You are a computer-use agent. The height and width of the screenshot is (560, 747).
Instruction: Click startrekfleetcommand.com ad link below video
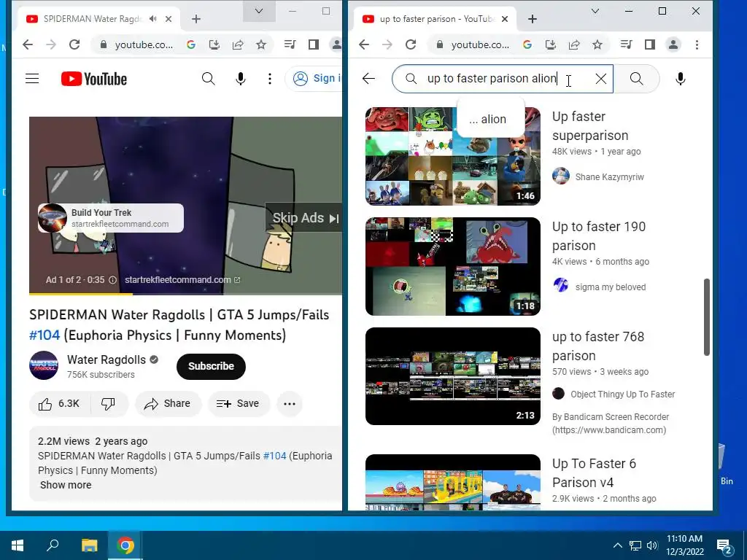tap(182, 280)
